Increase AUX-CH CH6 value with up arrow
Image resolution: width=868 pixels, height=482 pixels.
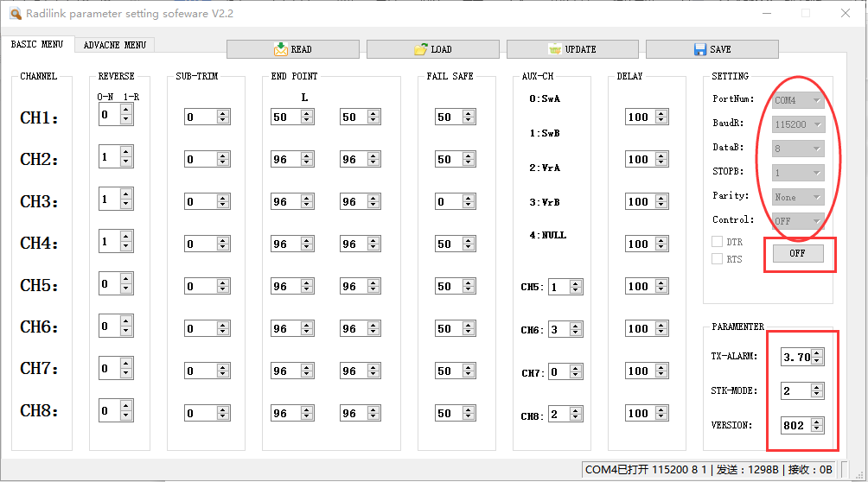[576, 325]
